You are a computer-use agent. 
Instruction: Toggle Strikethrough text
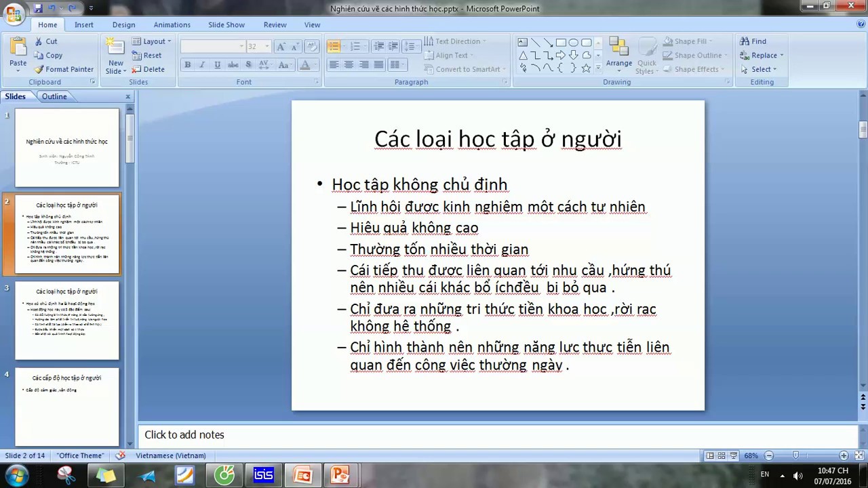point(233,65)
